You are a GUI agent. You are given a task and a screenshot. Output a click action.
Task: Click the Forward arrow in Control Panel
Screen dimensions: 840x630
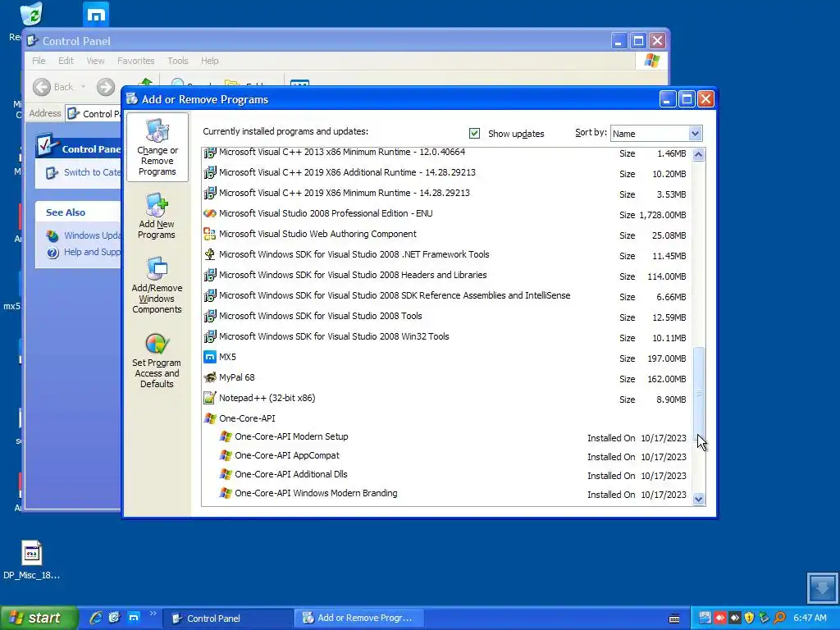pyautogui.click(x=106, y=87)
